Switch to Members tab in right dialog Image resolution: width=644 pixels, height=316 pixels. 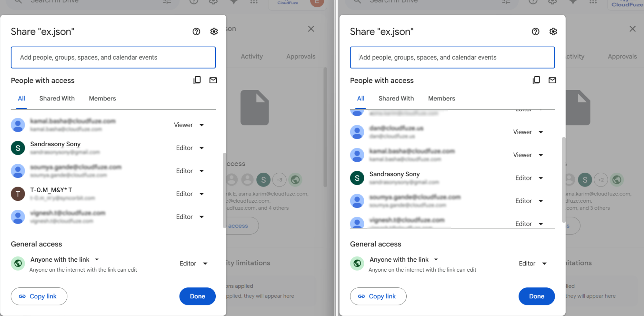(442, 99)
